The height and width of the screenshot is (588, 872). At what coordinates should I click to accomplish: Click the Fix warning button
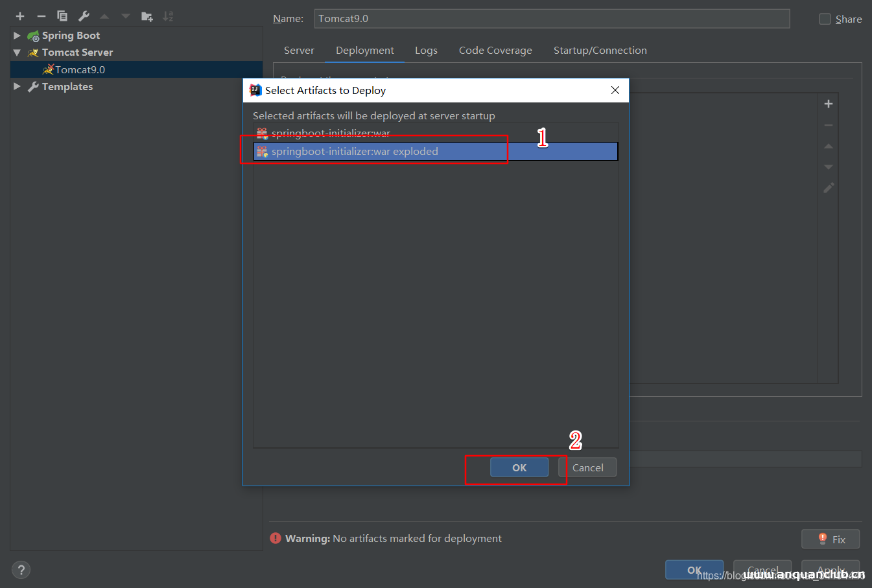coord(831,539)
